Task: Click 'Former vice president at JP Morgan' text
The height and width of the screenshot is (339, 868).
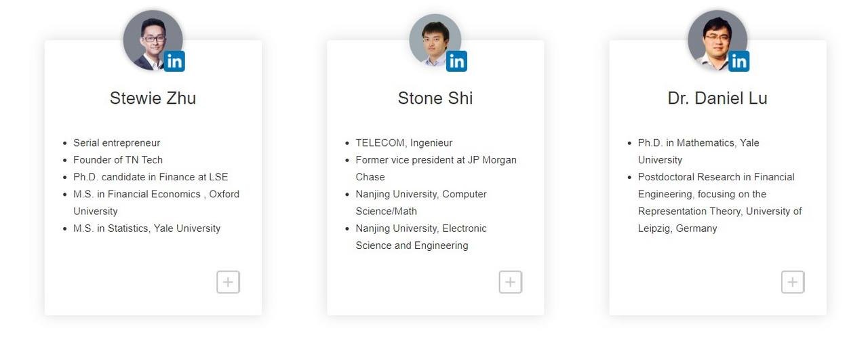Action: [x=436, y=160]
